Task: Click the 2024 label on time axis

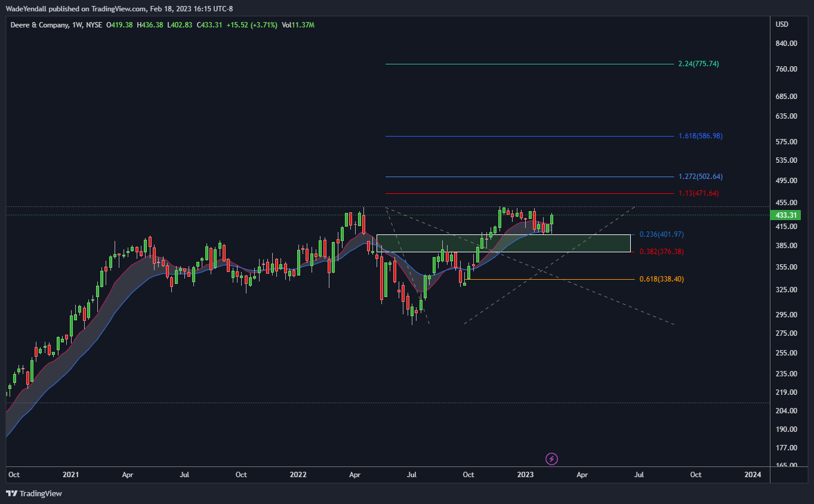Action: coord(753,475)
